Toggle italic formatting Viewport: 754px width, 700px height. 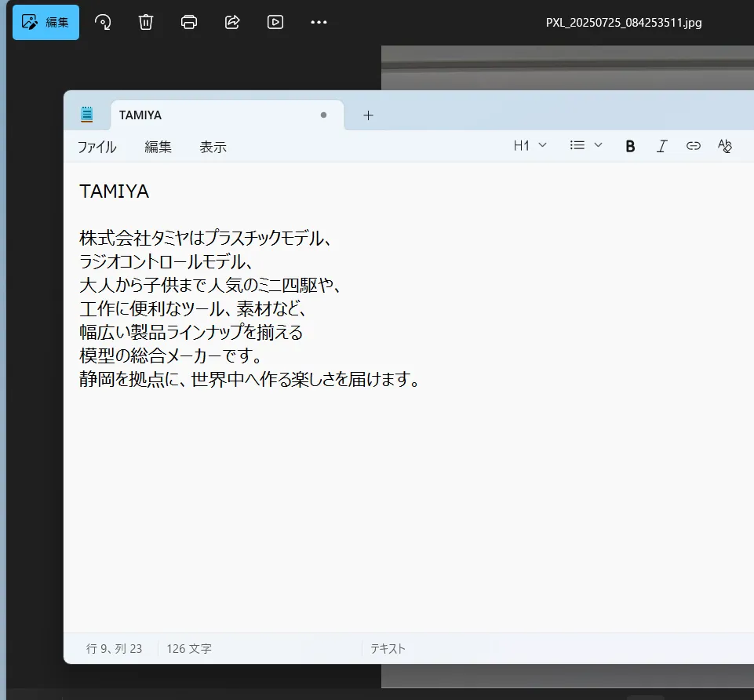point(661,146)
